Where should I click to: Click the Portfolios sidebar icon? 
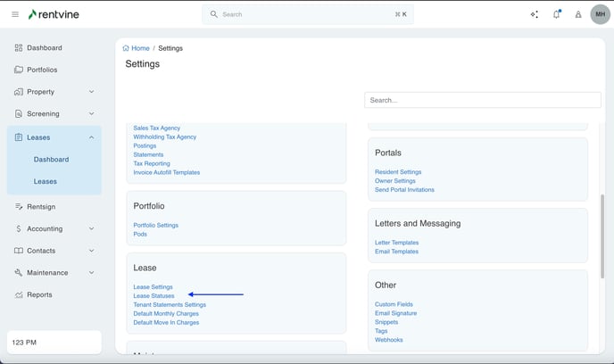[19, 70]
